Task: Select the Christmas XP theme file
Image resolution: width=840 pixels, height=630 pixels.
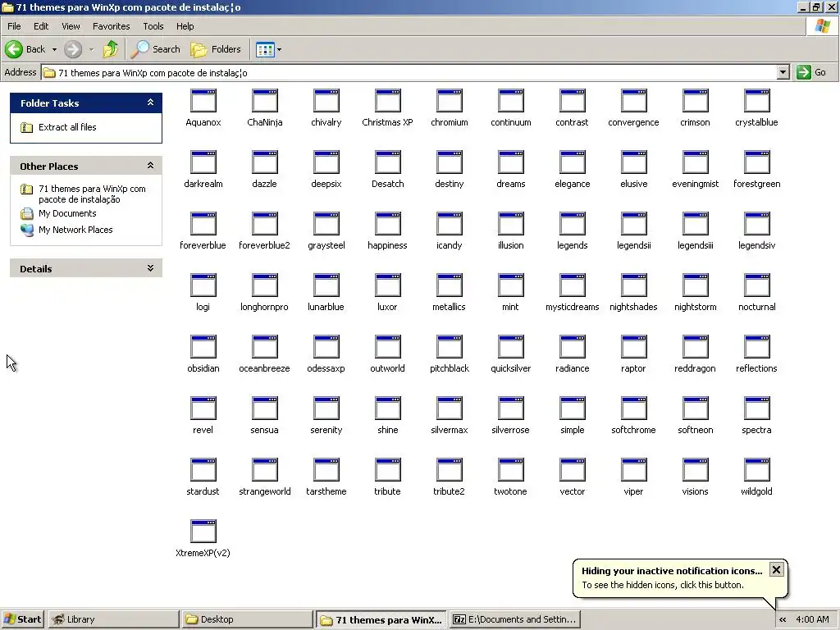Action: (x=387, y=108)
